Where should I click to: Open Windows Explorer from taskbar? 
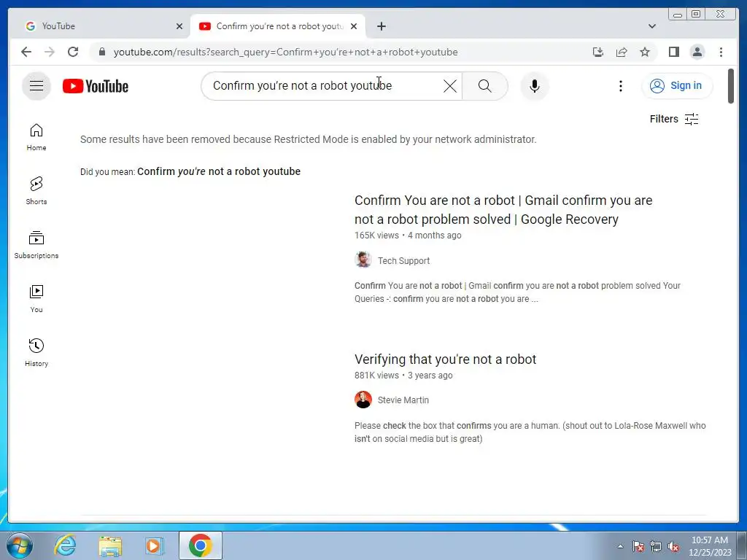[110, 545]
